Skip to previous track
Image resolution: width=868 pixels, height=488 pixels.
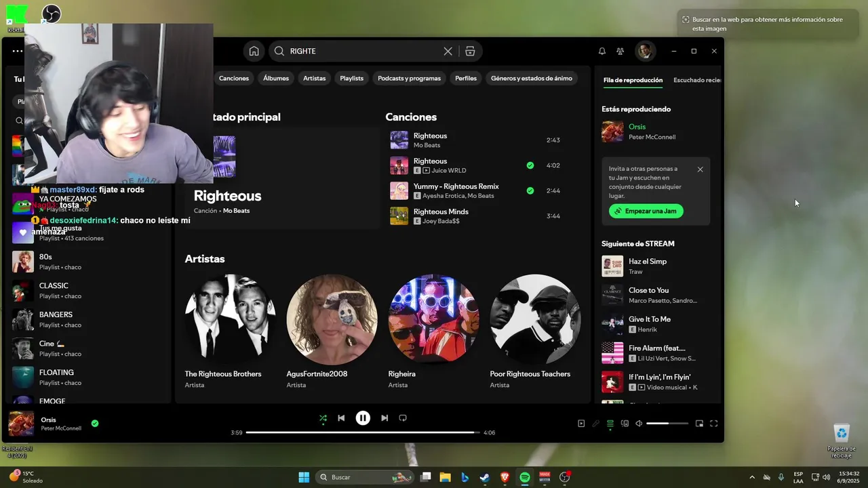click(x=341, y=418)
